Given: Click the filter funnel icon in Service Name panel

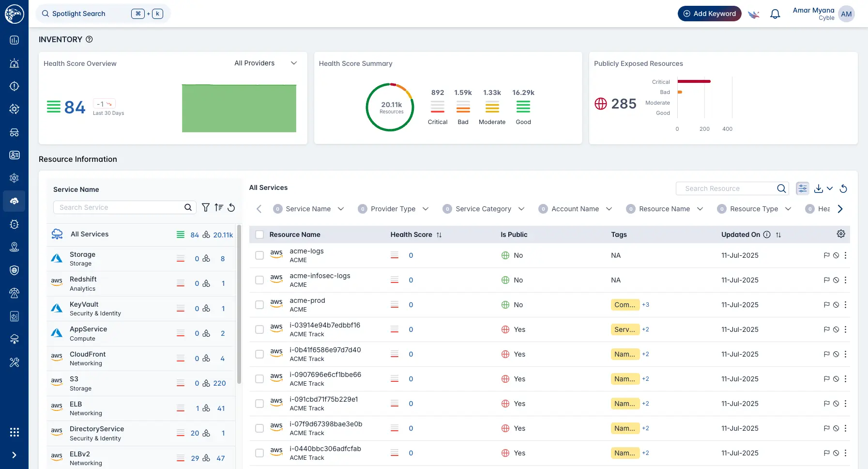Looking at the screenshot, I should [206, 207].
